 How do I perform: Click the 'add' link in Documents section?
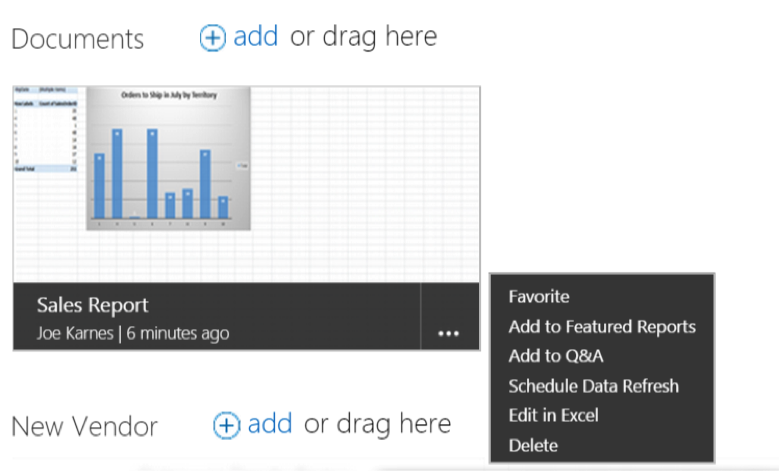pos(255,37)
